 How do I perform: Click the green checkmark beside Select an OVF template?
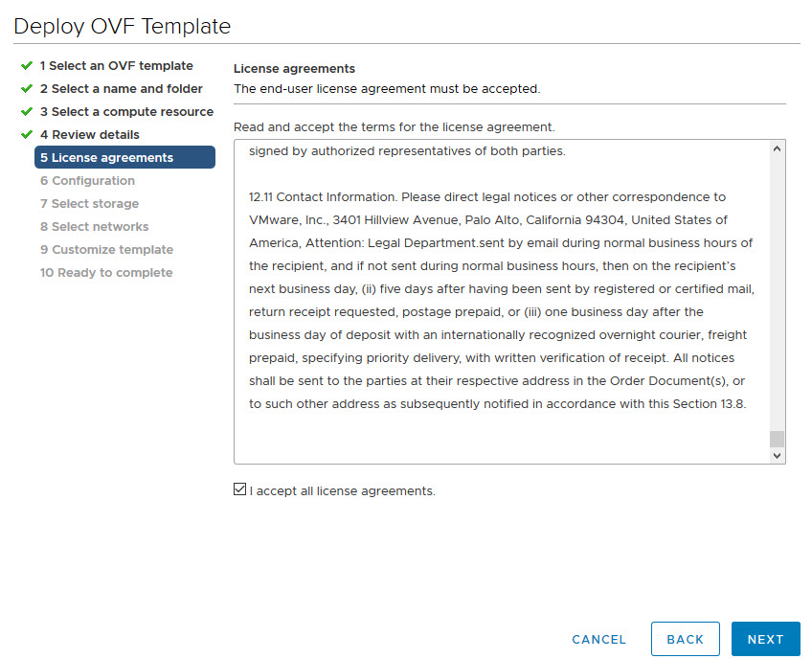coord(27,66)
